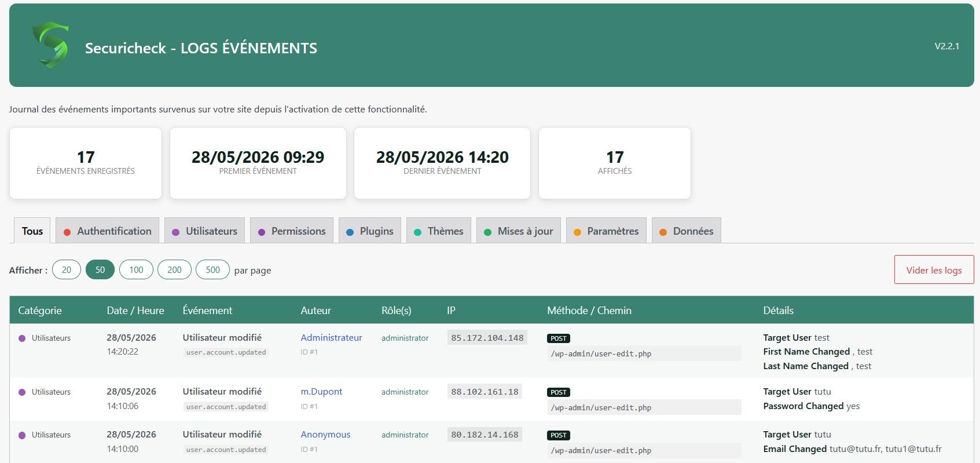
Task: Click the version V2.2.1 label
Action: point(947,46)
